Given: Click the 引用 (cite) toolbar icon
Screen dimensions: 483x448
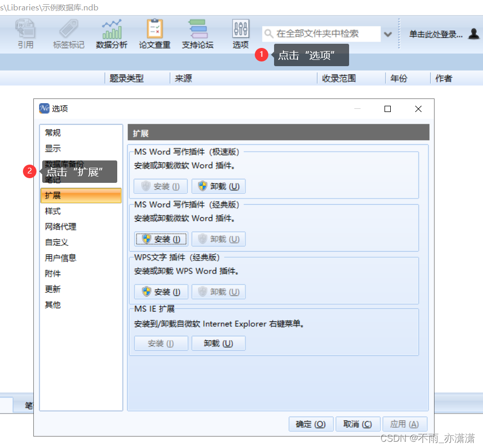Looking at the screenshot, I should pos(26,33).
